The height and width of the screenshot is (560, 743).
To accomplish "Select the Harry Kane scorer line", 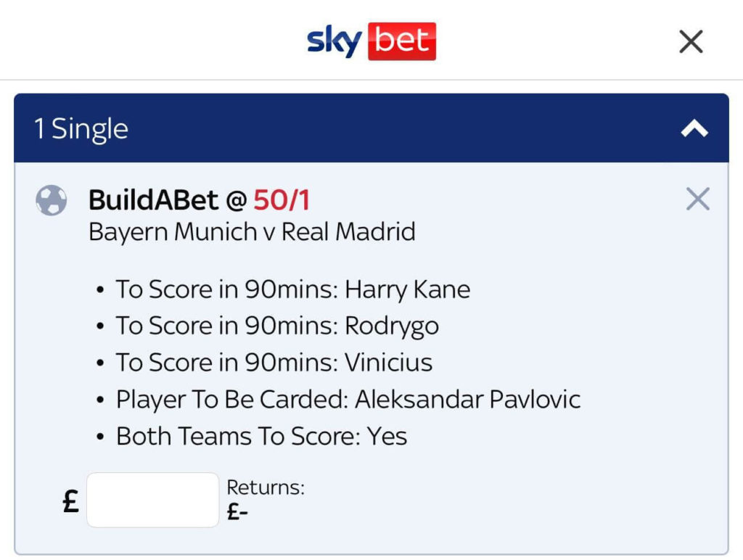I will pos(293,289).
